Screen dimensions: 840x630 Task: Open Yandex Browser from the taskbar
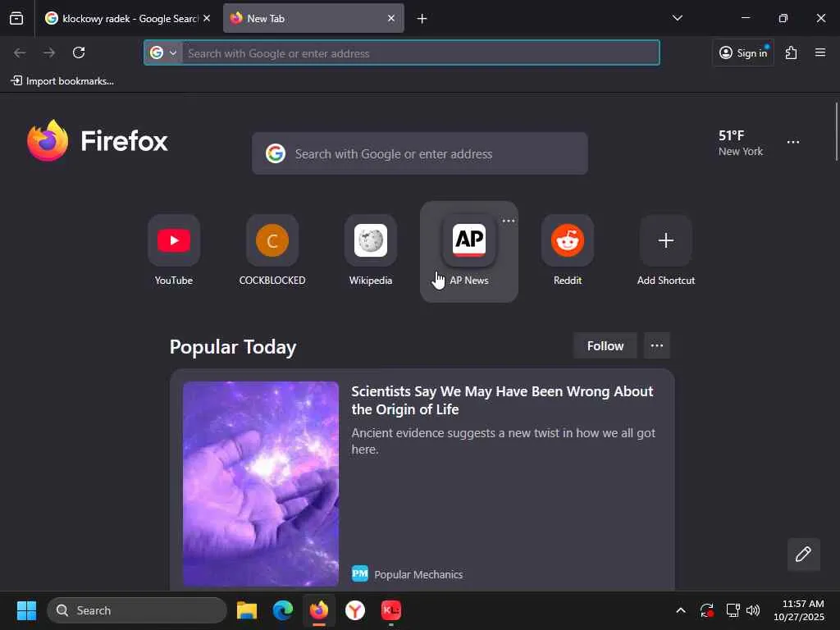(x=355, y=610)
